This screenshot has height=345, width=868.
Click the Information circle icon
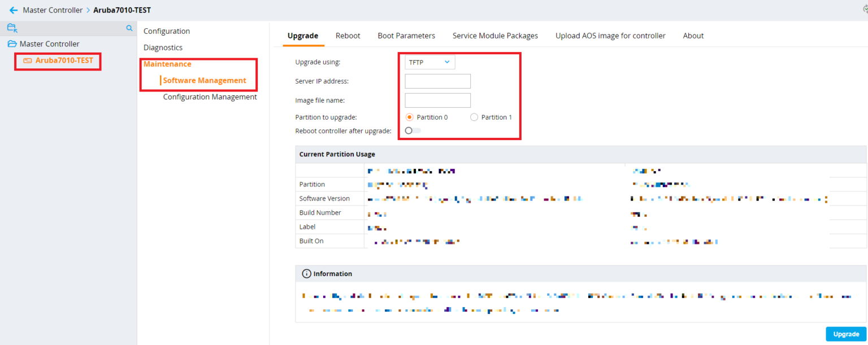click(306, 274)
